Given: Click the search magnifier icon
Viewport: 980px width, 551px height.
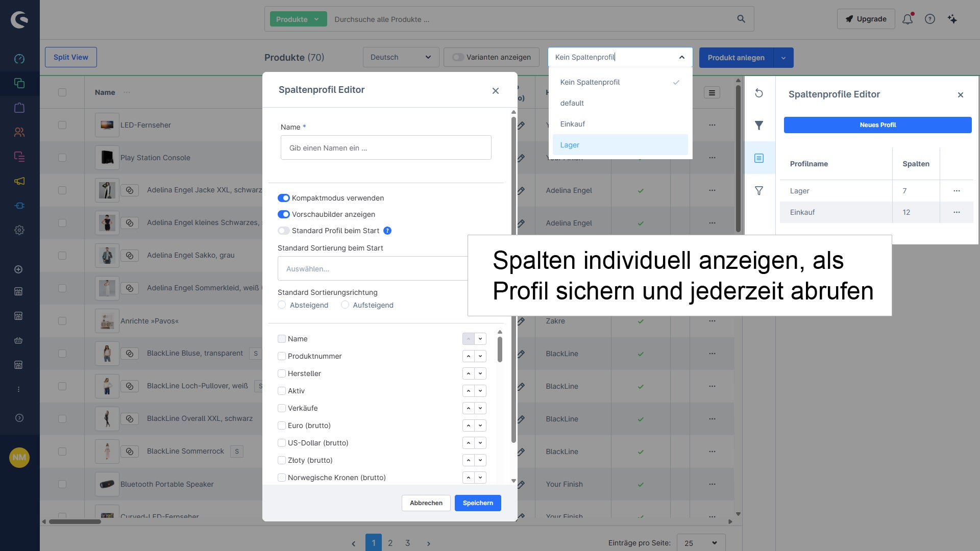Looking at the screenshot, I should click(741, 19).
